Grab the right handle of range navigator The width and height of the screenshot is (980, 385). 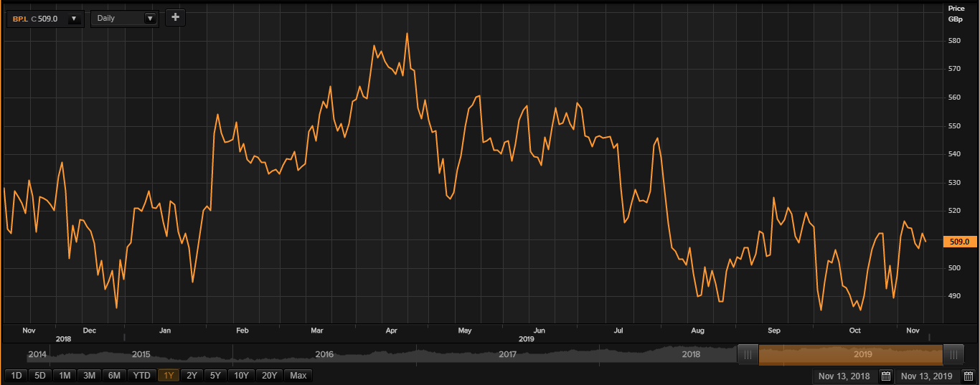953,354
